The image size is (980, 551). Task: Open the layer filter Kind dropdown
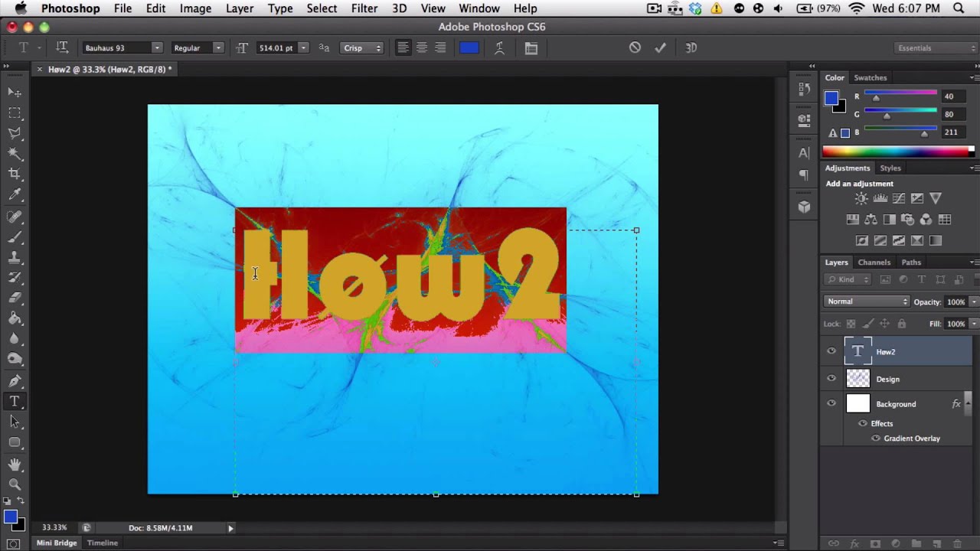coord(848,279)
